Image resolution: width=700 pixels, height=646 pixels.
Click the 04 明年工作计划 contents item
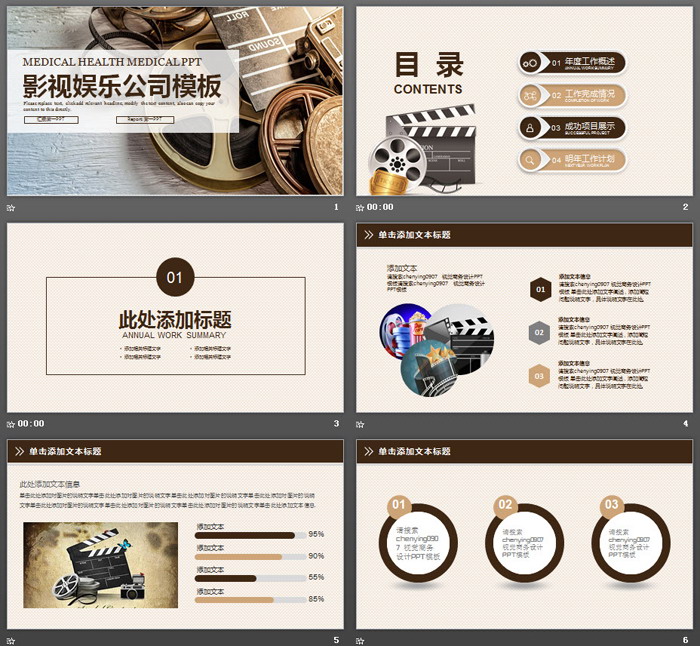point(572,160)
